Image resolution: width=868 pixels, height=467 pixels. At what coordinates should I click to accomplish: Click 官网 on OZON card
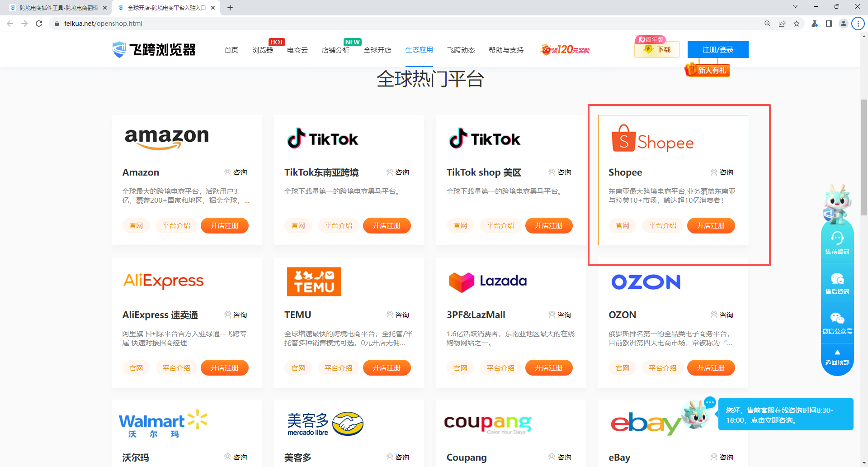tap(623, 368)
